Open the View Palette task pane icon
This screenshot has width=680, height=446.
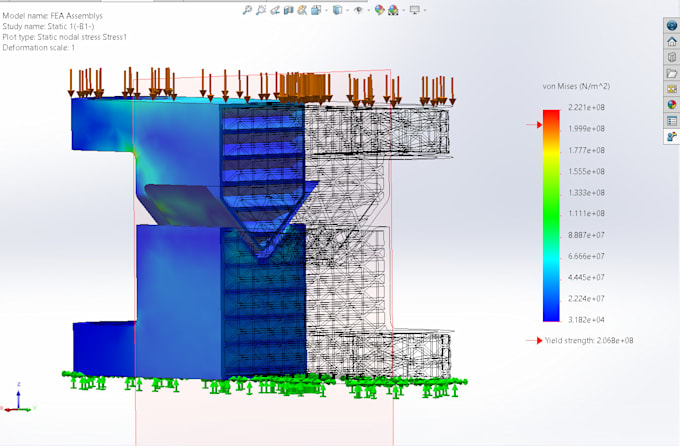click(672, 89)
